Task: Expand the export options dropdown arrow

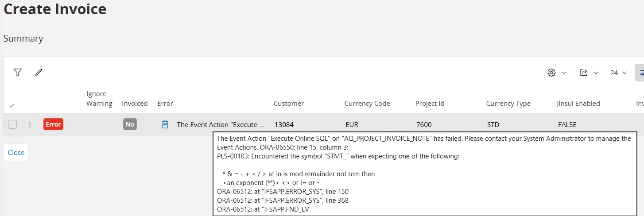Action: (596, 73)
